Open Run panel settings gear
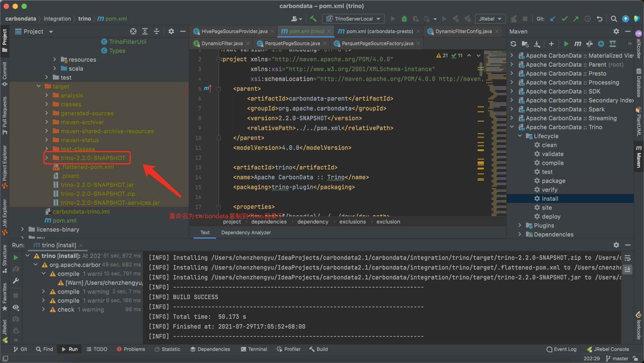 tap(616, 245)
